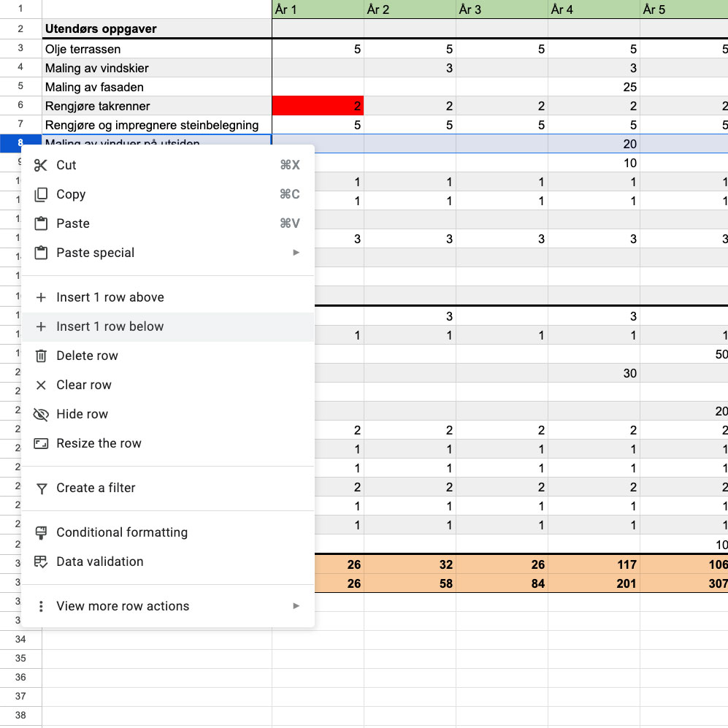The height and width of the screenshot is (728, 728).
Task: Click the trash icon for Delete row
Action: (x=41, y=356)
